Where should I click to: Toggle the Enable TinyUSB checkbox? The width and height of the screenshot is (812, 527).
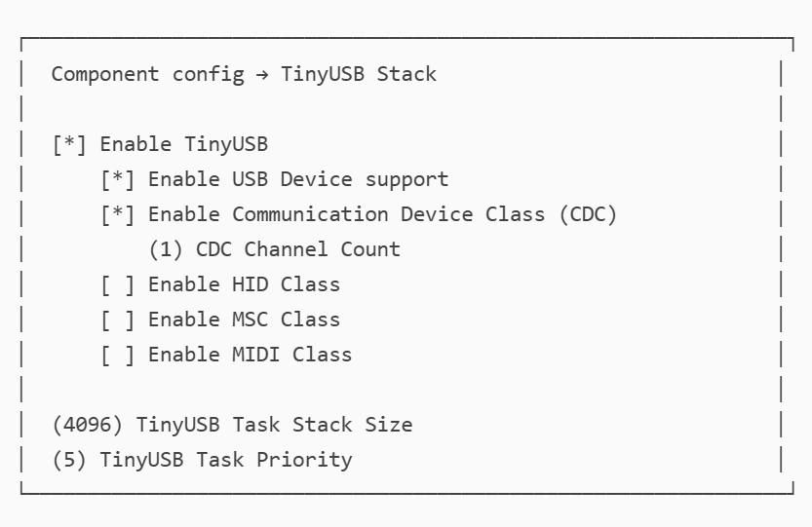point(69,144)
